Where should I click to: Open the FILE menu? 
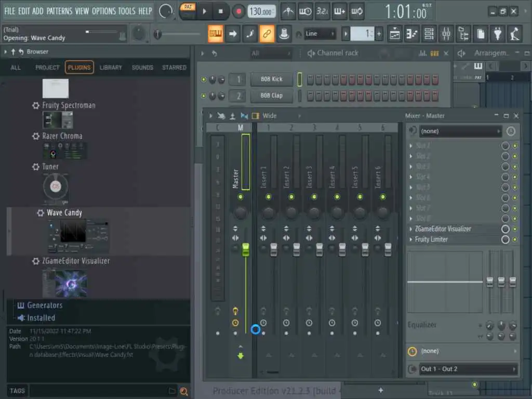coord(9,11)
